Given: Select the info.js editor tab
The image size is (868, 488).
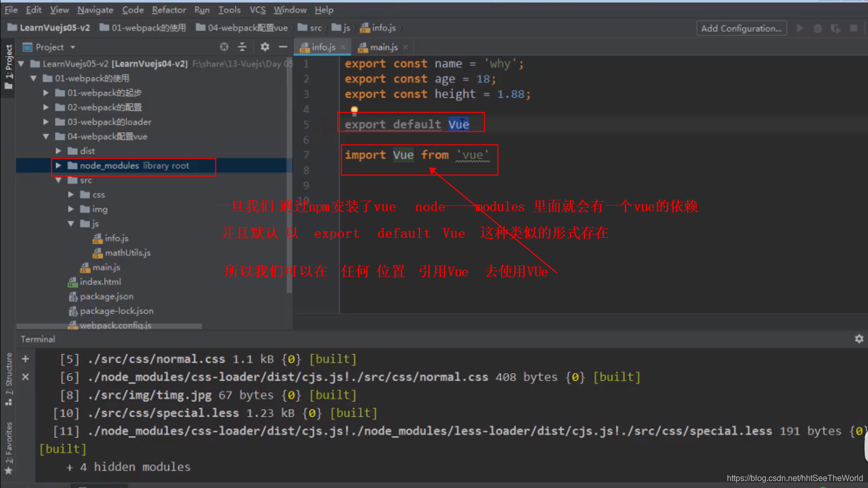Looking at the screenshot, I should point(323,47).
